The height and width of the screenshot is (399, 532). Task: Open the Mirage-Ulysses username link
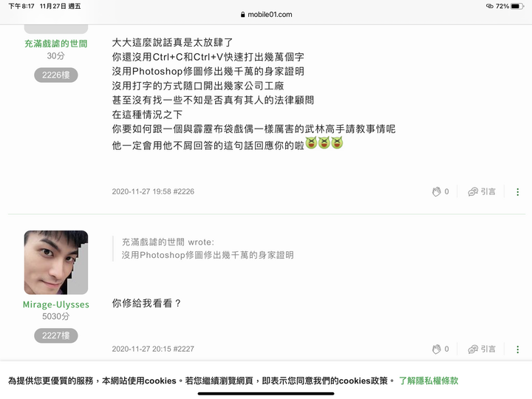pos(56,304)
